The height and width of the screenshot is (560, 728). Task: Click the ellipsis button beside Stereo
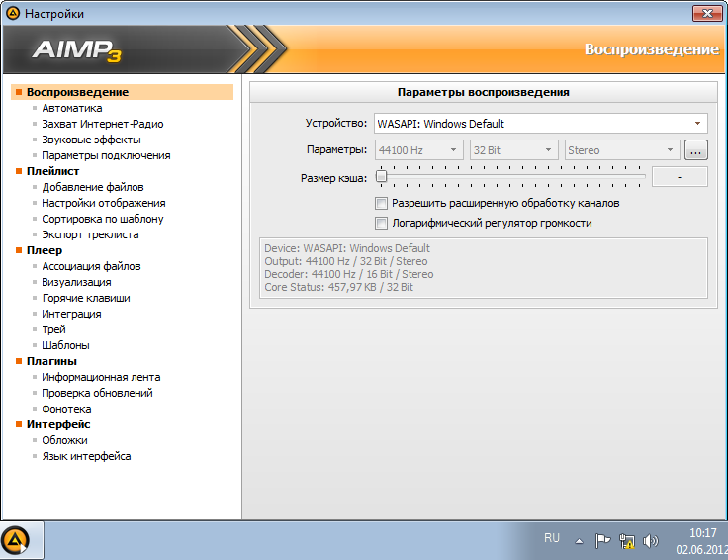695,150
